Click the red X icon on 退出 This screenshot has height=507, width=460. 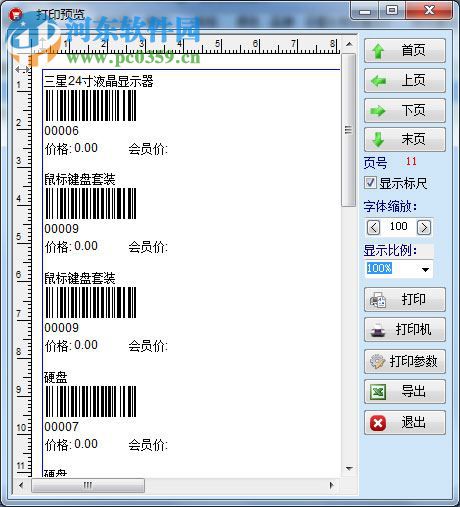point(378,423)
